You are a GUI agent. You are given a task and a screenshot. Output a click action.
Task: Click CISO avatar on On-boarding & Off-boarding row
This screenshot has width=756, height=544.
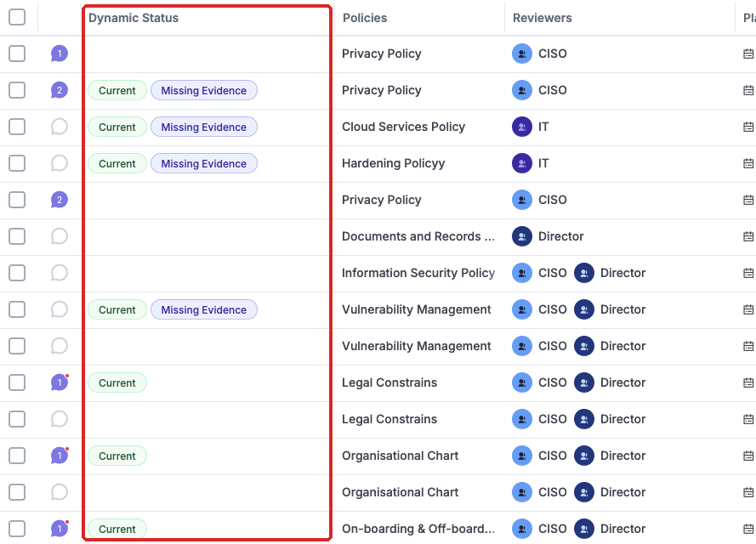(x=521, y=529)
